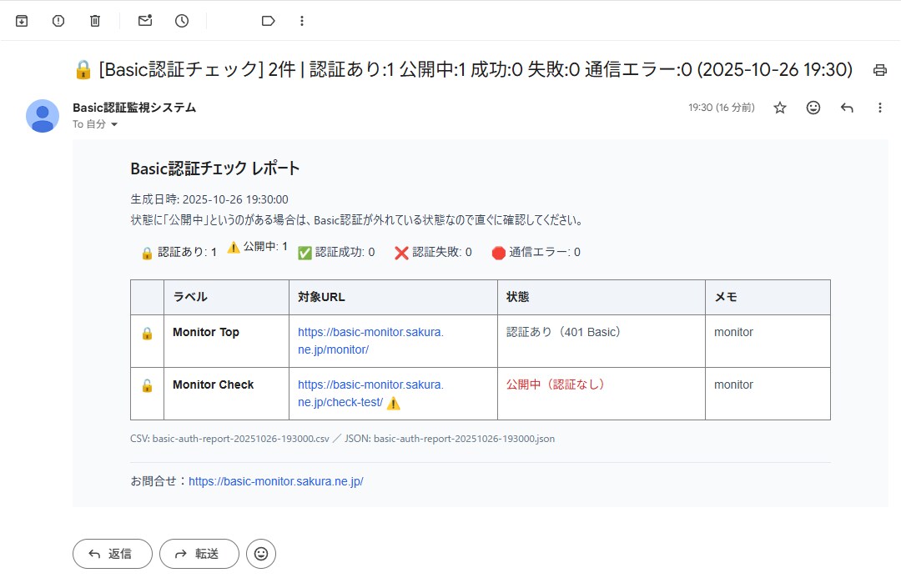Image resolution: width=901 pixels, height=588 pixels.
Task: Open message more options beside reply
Action: (x=880, y=108)
